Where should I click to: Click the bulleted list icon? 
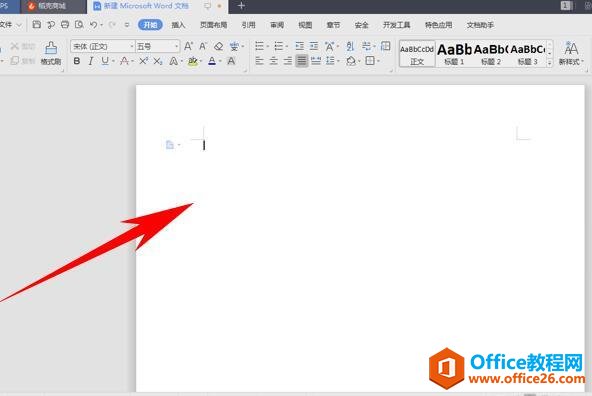pos(259,46)
